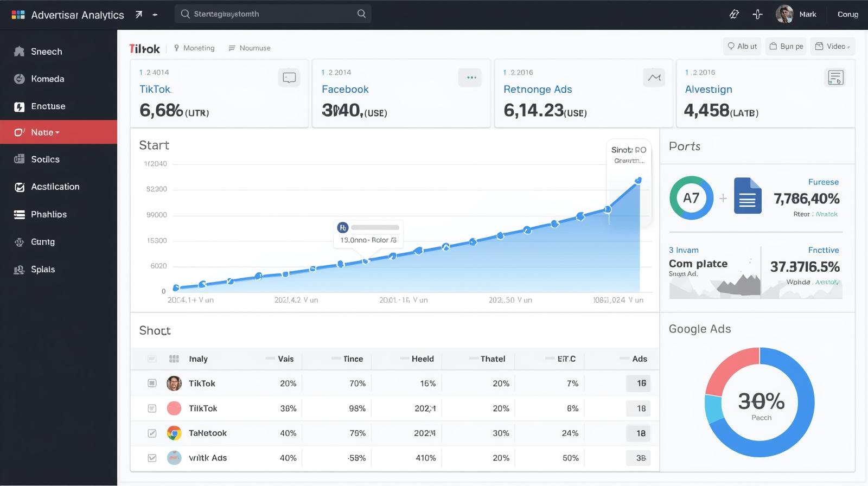The image size is (868, 486).
Task: Open the Video dropdown at top right
Action: click(x=833, y=47)
